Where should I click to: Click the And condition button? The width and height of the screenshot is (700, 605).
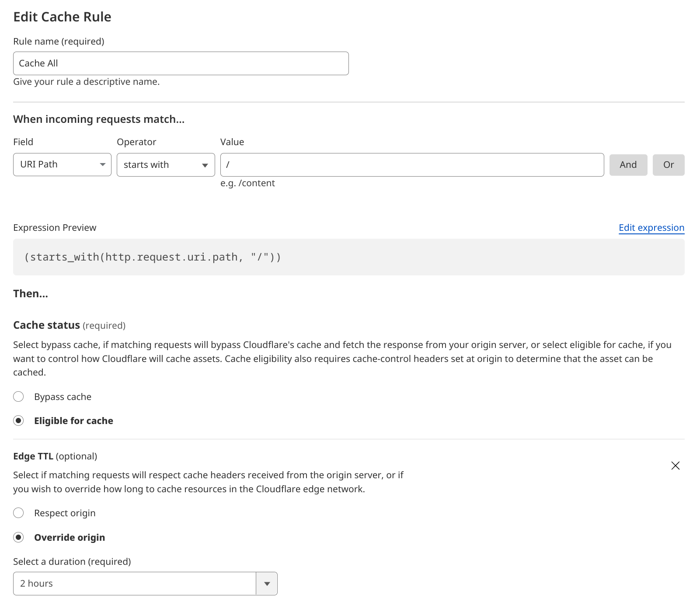pos(628,165)
